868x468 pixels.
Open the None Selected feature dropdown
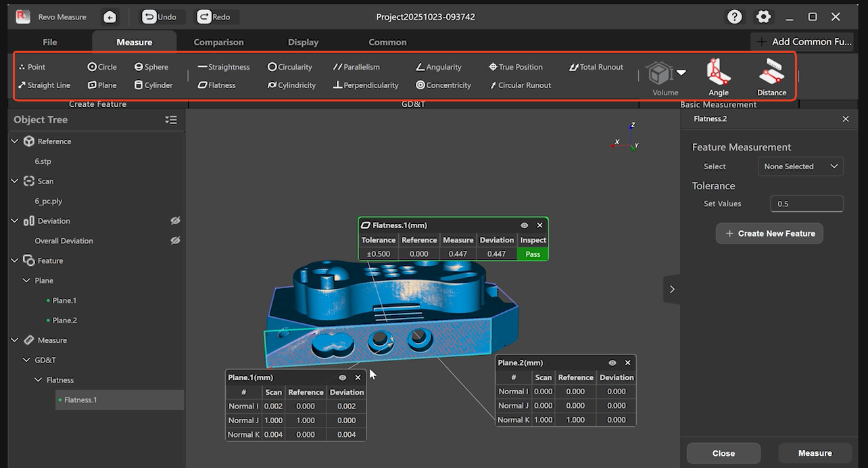[x=800, y=166]
